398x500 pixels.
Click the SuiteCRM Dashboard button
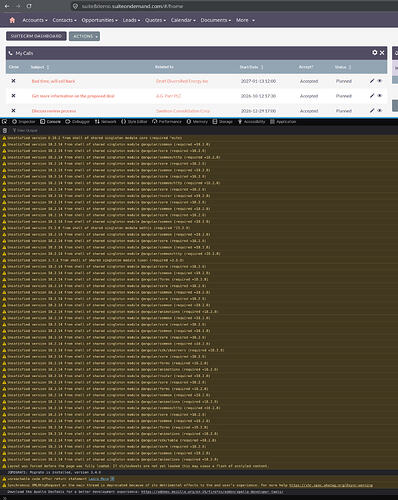(x=36, y=36)
